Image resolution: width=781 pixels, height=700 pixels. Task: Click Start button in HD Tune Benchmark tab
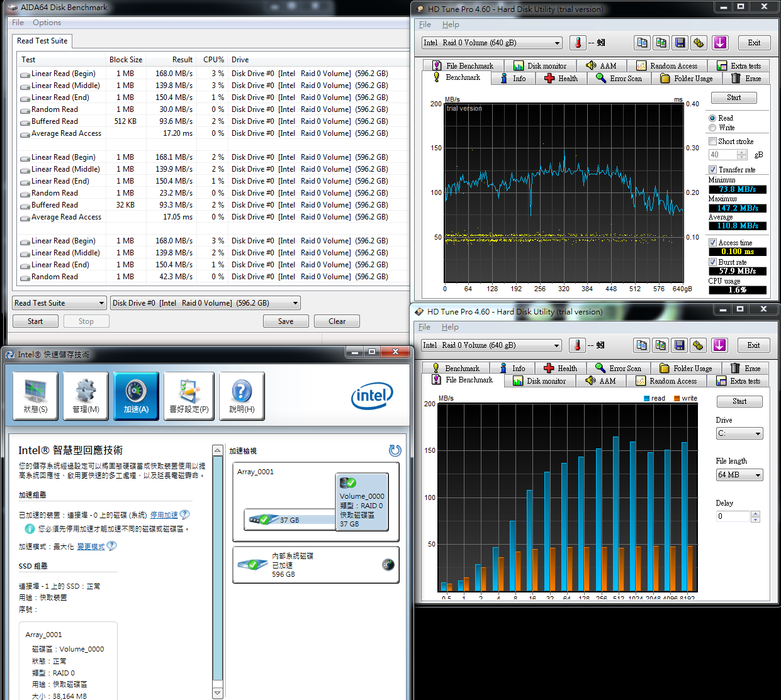734,97
